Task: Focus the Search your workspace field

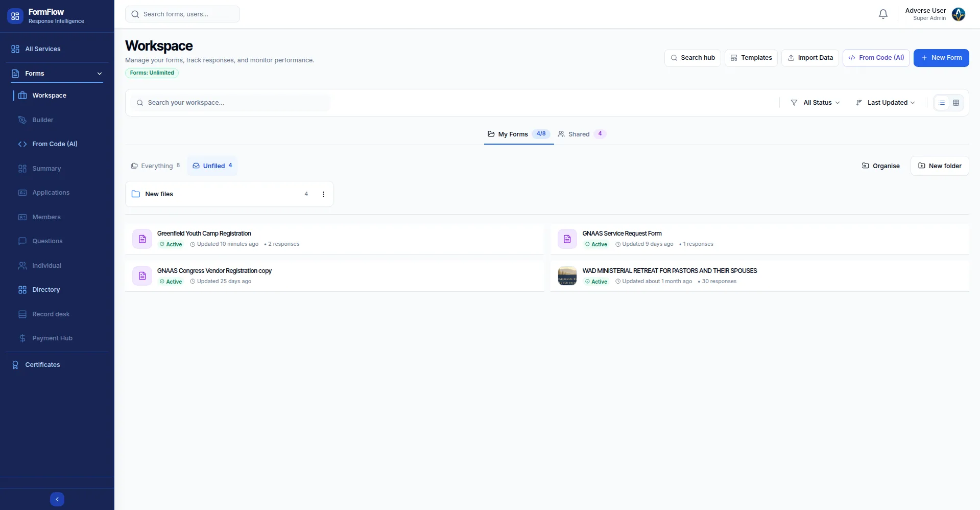Action: click(x=230, y=103)
